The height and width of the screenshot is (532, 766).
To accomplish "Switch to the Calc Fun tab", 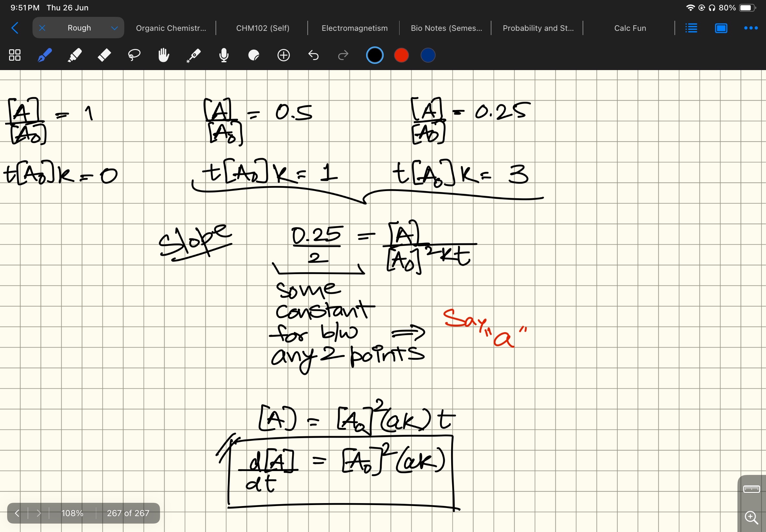I will click(x=630, y=28).
